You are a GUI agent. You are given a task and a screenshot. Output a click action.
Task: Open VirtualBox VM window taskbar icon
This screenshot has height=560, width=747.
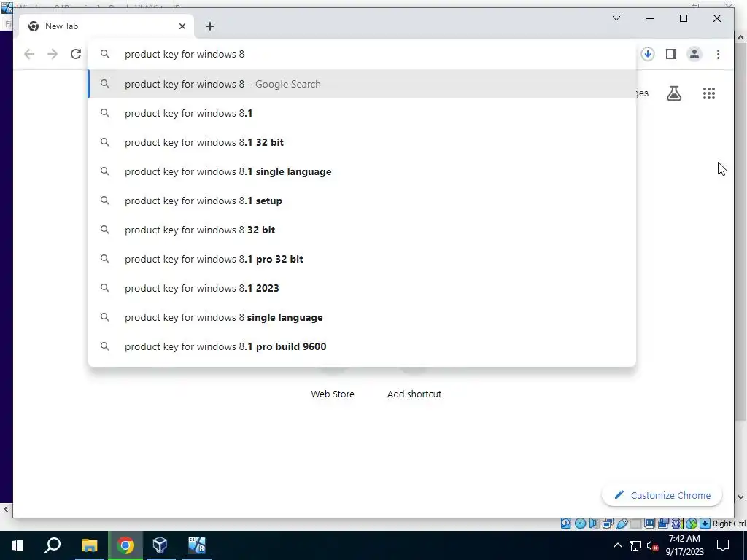(x=196, y=545)
